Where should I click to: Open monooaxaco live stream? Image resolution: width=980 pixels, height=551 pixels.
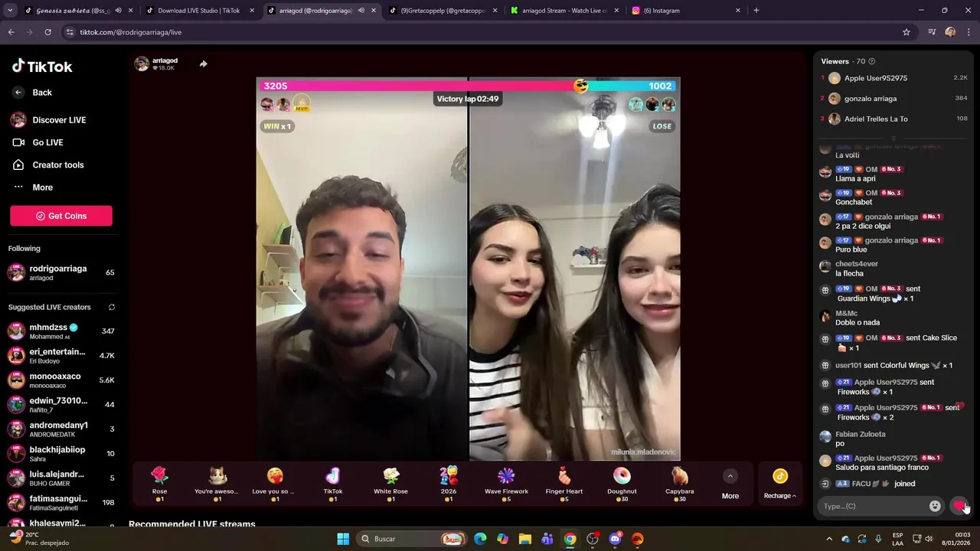tap(61, 380)
